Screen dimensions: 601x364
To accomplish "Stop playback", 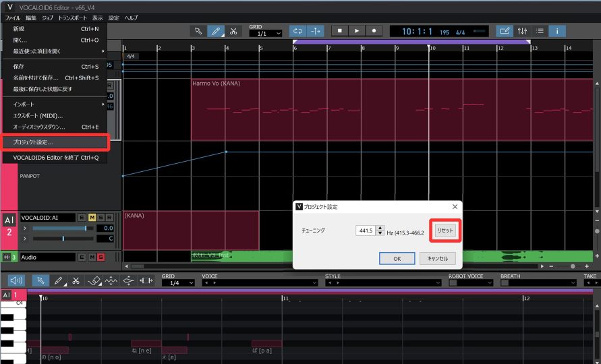I will [x=339, y=31].
